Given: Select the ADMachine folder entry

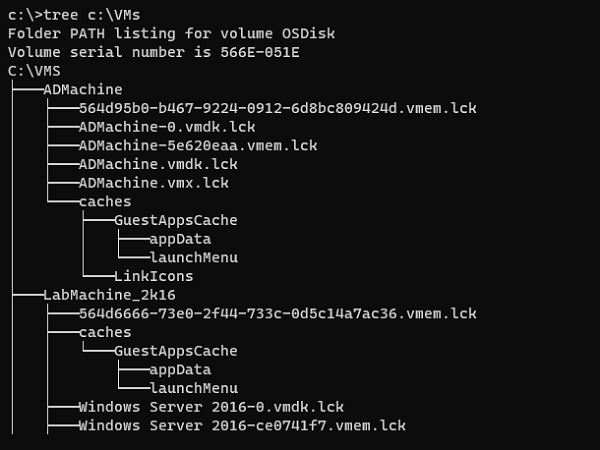Looking at the screenshot, I should click(83, 89).
